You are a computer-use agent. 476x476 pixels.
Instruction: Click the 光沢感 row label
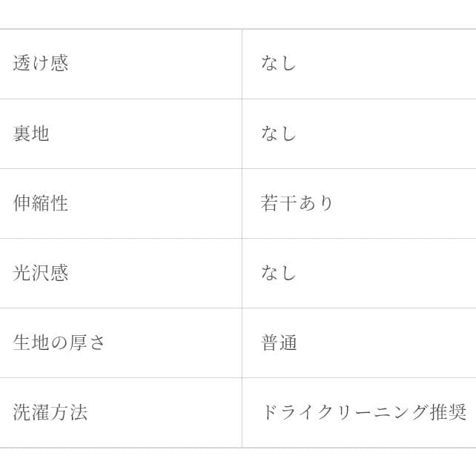click(41, 273)
